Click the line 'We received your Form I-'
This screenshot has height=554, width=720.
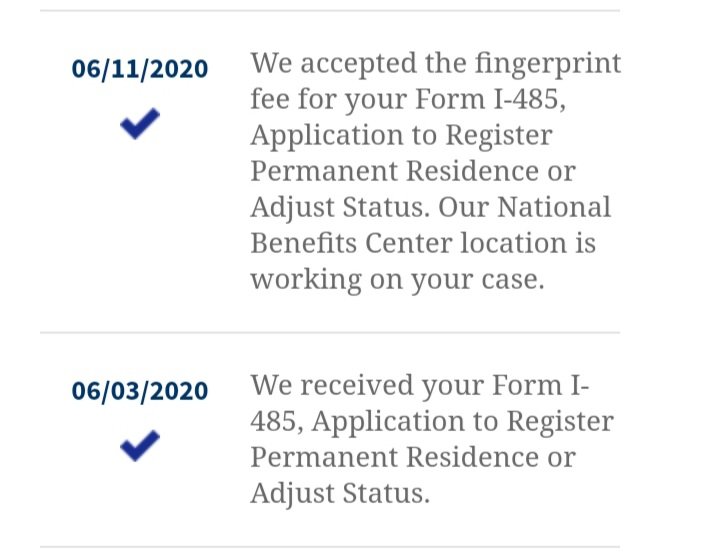tap(420, 385)
